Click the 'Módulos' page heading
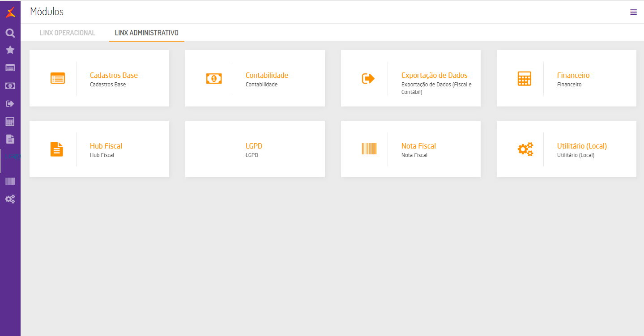Screen dimensions: 644x336 coord(47,12)
